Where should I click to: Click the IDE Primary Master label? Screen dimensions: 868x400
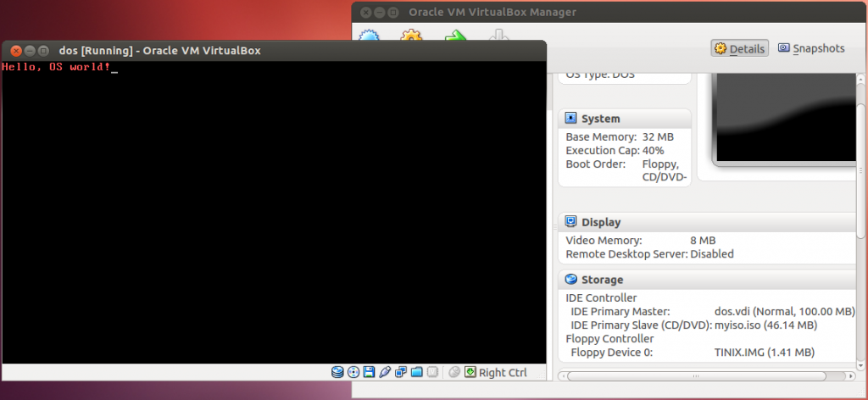pyautogui.click(x=620, y=312)
